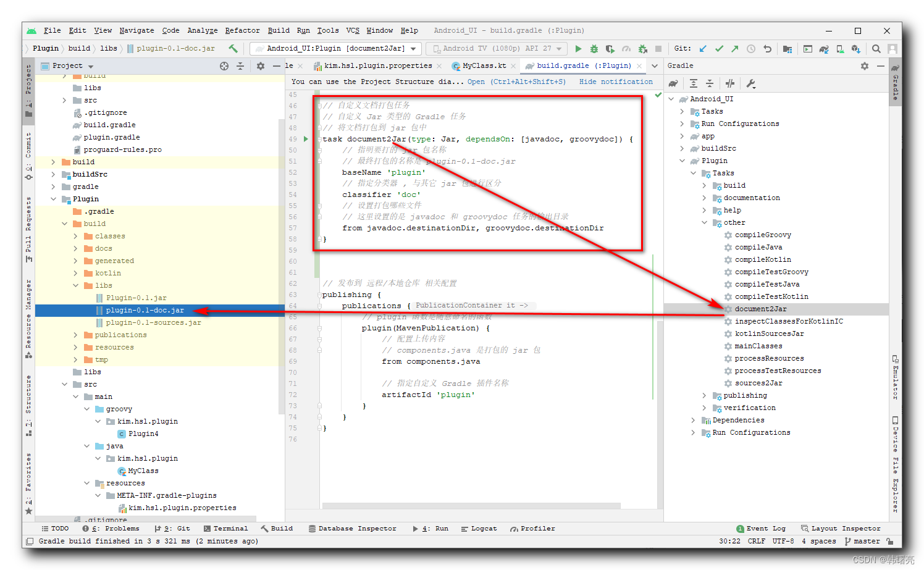Fold the publishing block in gutter
Screen dimensions: 924x570
[x=319, y=295]
